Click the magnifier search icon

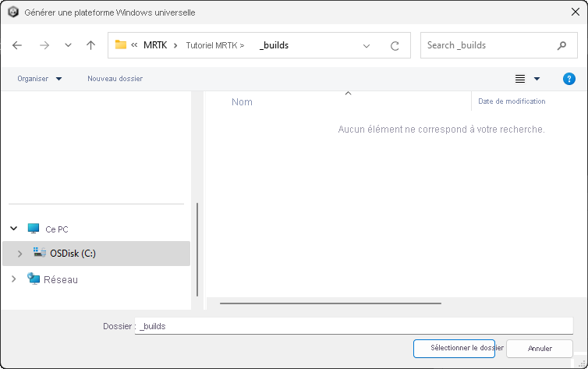561,45
